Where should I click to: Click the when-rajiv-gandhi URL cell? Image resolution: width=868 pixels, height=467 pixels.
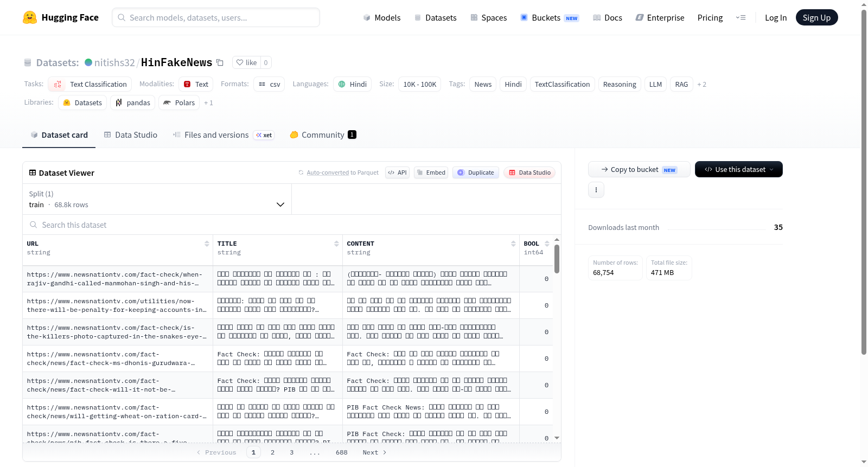(118, 279)
